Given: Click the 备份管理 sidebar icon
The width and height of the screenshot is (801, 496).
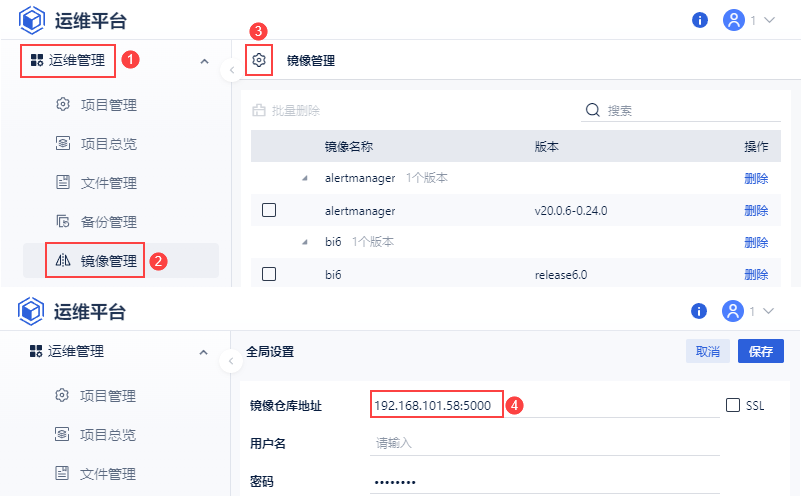Looking at the screenshot, I should click(62, 222).
